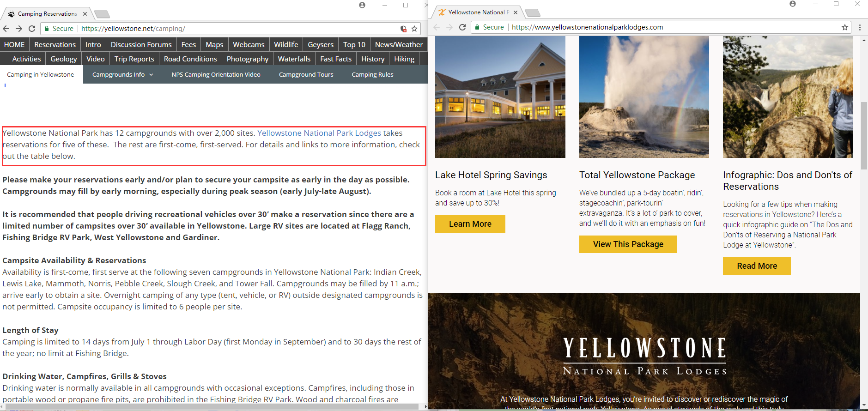Click secure padlock in Lodges address bar

477,27
